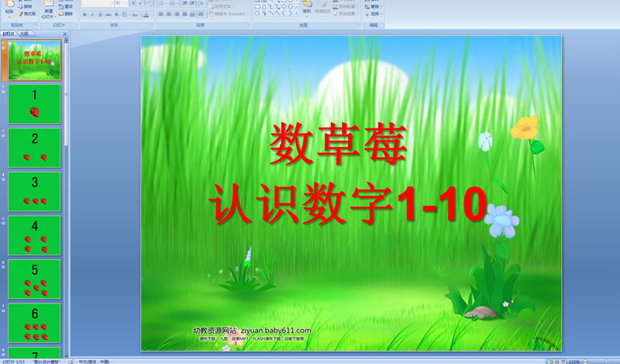
Task: Select the right arrow shape
Action: (284, 7)
